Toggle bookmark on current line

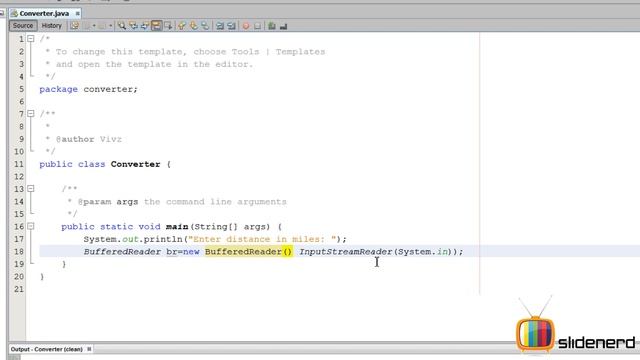click(205, 26)
